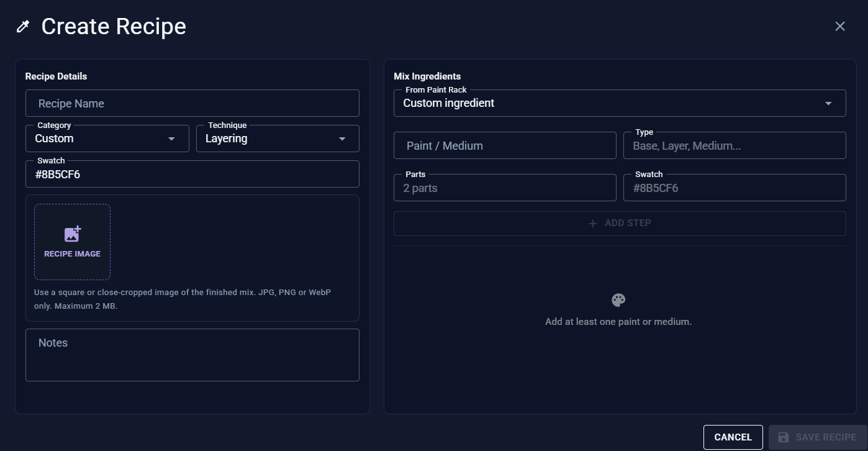Click the Recipe Details Swatch hex field

(192, 174)
